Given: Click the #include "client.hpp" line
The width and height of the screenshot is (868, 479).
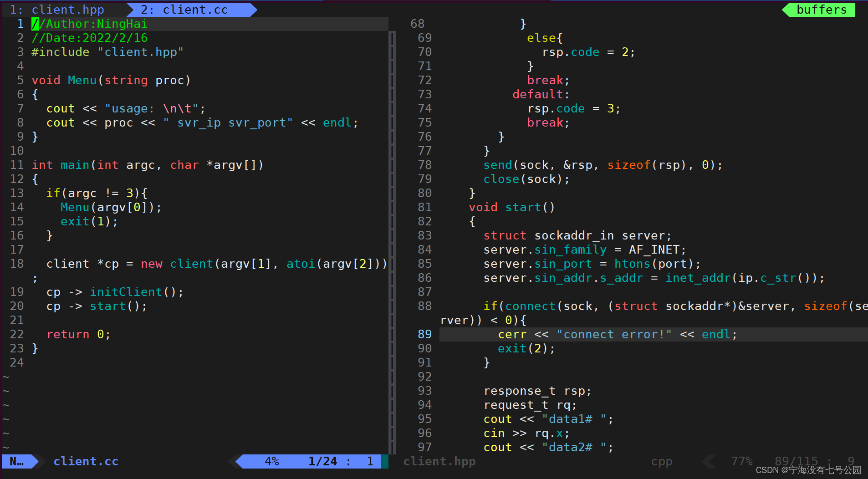Looking at the screenshot, I should pyautogui.click(x=107, y=52).
